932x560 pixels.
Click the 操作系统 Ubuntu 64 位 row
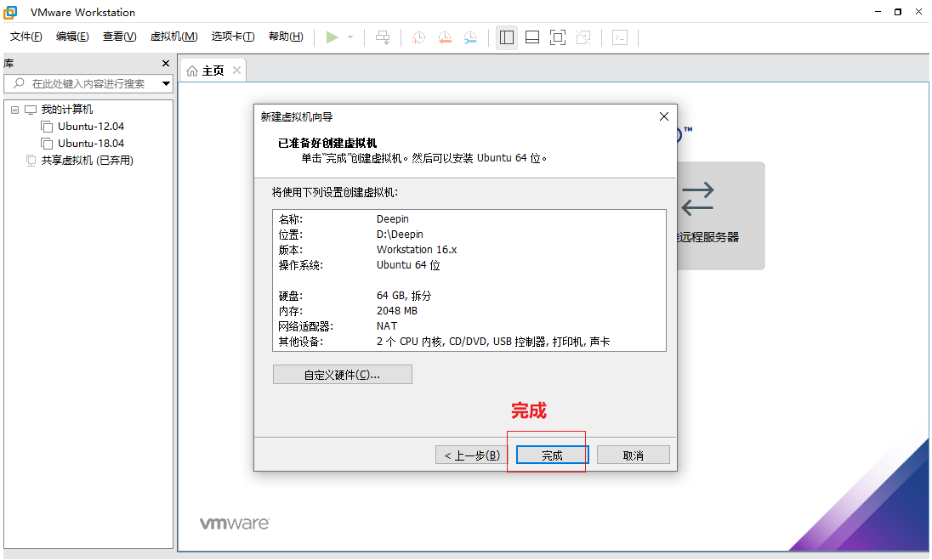(469, 265)
